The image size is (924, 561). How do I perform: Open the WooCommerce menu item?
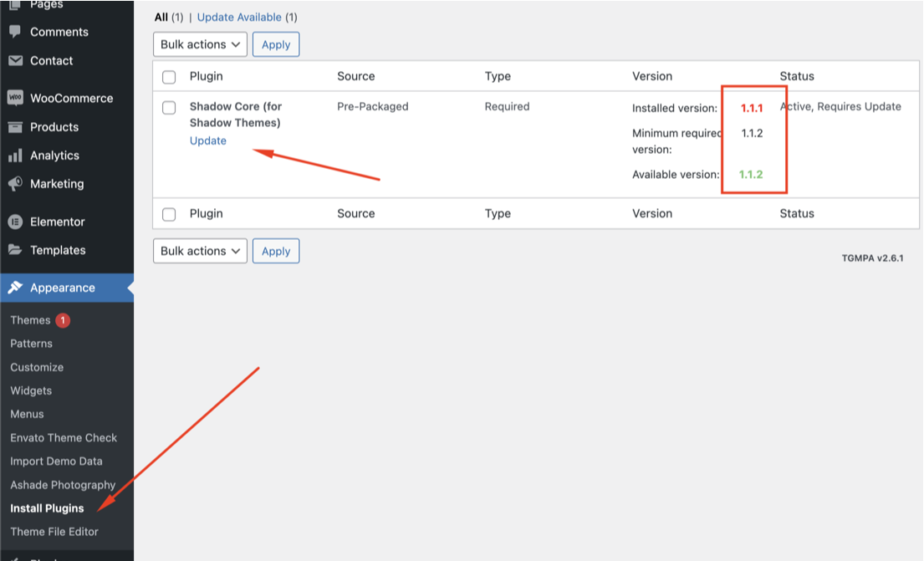click(x=71, y=98)
